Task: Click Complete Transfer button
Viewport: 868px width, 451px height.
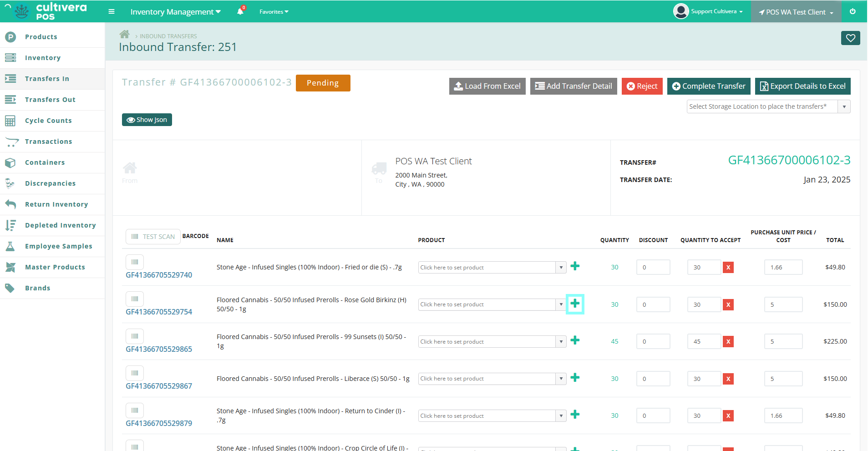Action: tap(709, 86)
